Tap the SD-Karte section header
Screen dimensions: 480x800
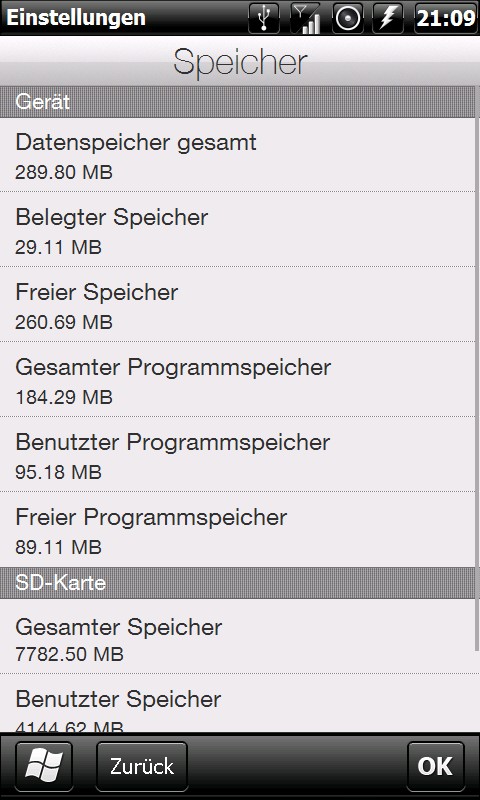click(237, 583)
